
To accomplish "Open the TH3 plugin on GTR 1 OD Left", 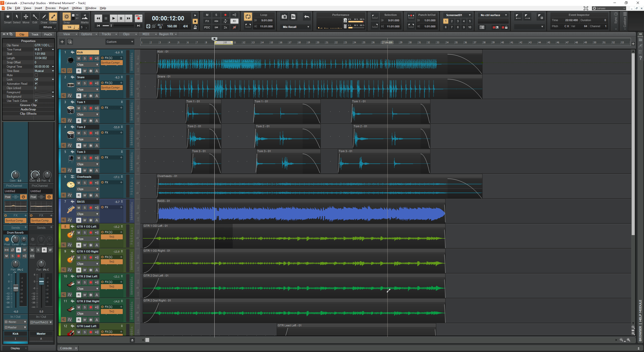I will tap(111, 237).
